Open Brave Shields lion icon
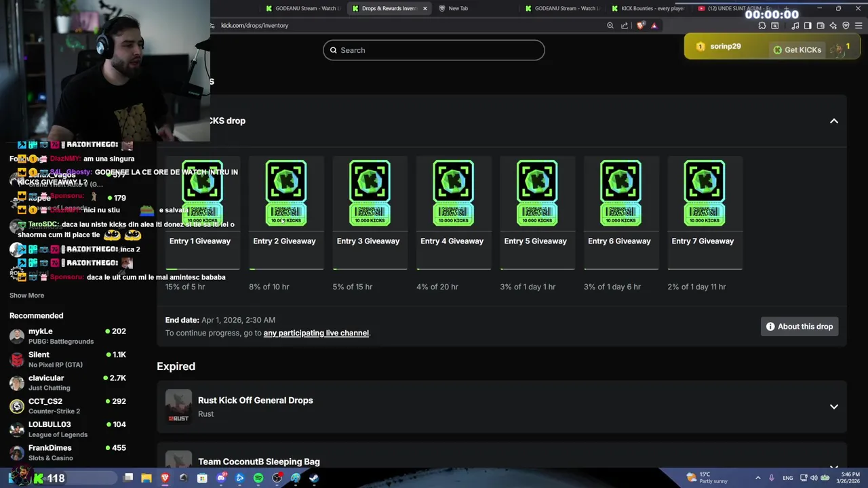 tap(641, 26)
